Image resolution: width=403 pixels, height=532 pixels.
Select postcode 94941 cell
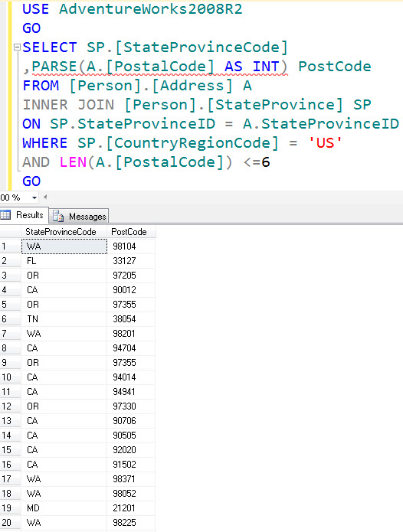pos(131,392)
